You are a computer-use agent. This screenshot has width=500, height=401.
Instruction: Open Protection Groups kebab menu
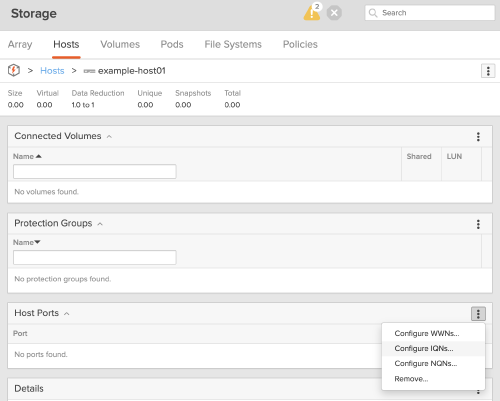[x=478, y=224]
